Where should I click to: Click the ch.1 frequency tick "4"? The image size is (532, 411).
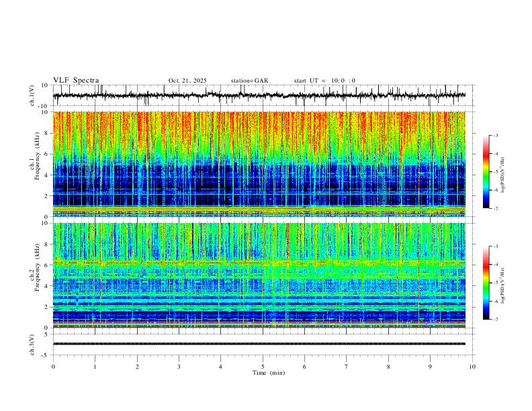point(46,175)
